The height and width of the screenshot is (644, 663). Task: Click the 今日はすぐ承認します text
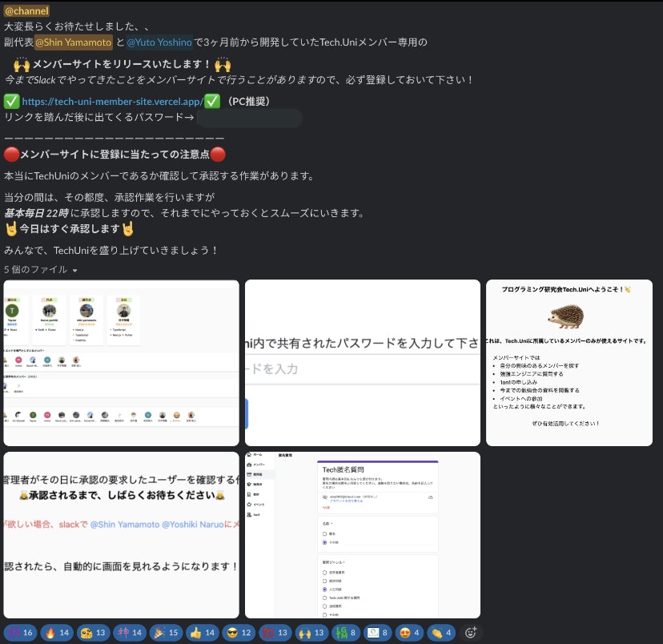point(70,229)
